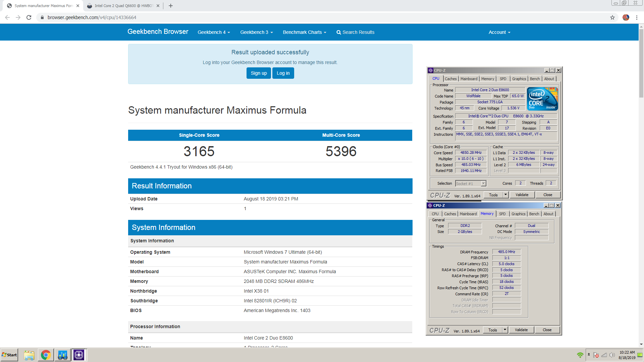644x362 pixels.
Task: Switch to Mainboard tab in upper CPU-Z
Action: (x=469, y=79)
